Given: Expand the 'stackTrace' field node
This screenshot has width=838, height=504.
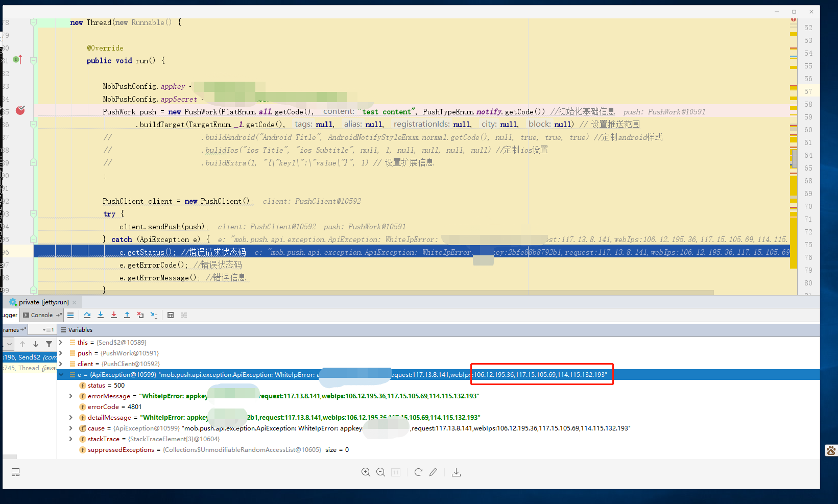Looking at the screenshot, I should point(71,439).
